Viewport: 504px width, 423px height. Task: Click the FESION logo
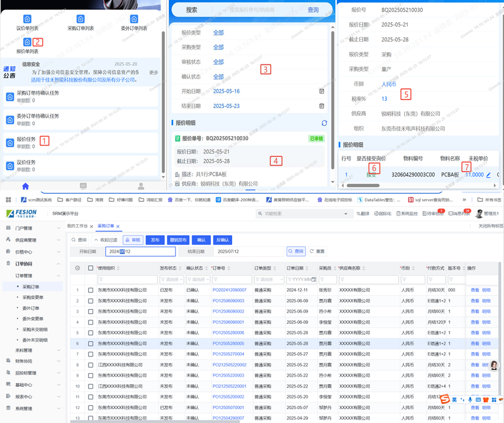pos(22,214)
